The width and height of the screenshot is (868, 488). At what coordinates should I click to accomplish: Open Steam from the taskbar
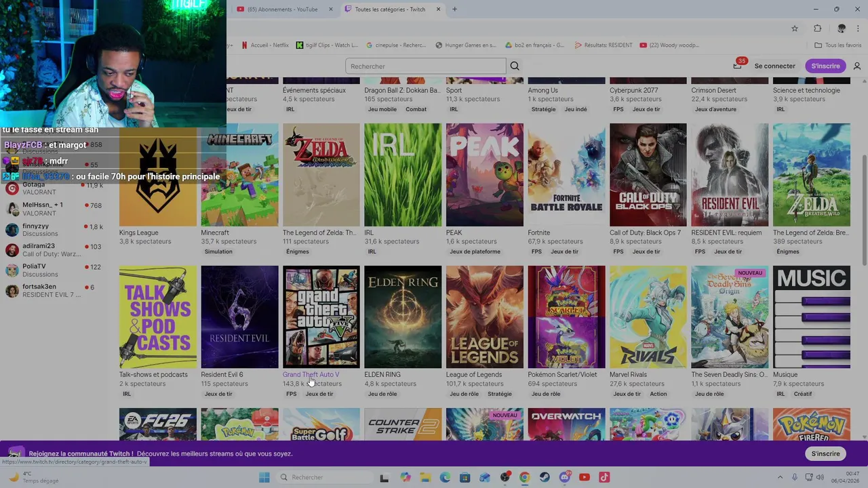point(545,477)
